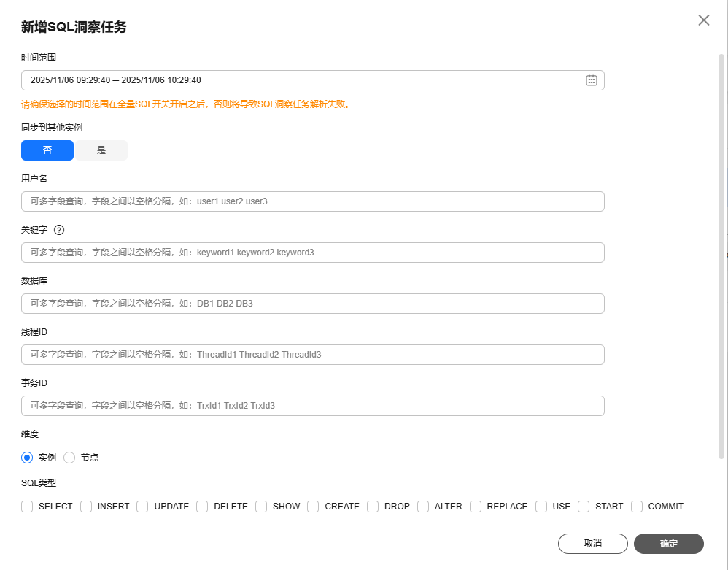This screenshot has height=570, width=728.
Task: Select 否 for 同步到其他实例
Action: point(47,150)
